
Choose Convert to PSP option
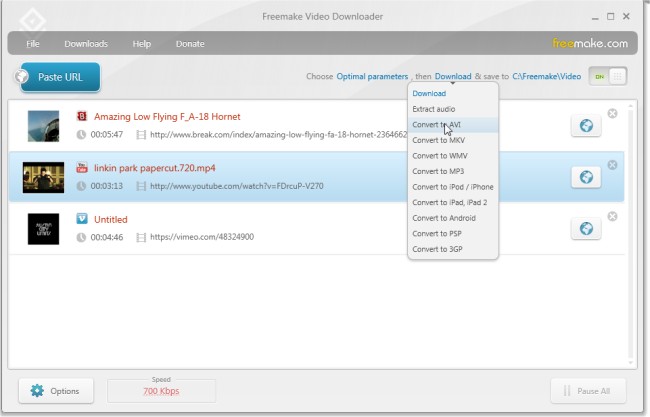pyautogui.click(x=453, y=233)
